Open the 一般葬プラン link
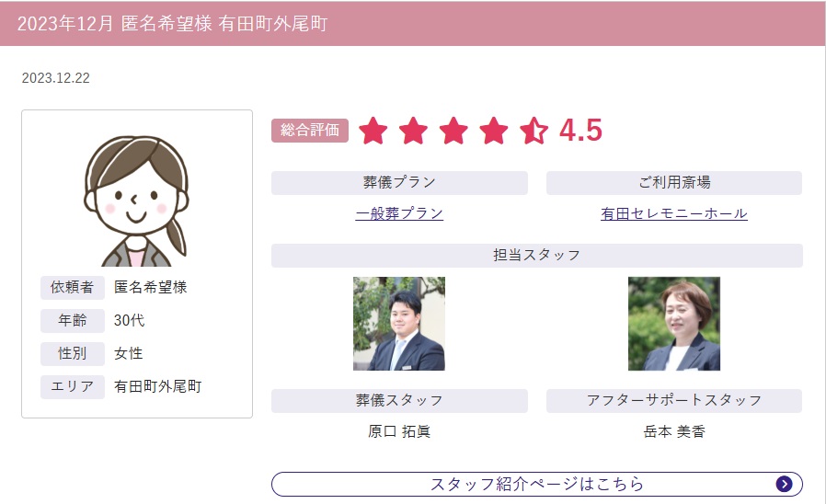The image size is (826, 504). (399, 213)
